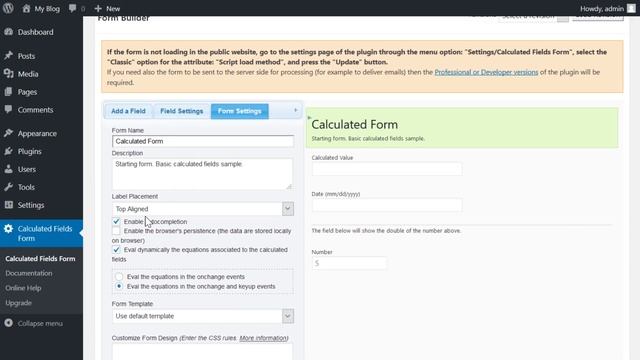Click the Customize Form Design CSS textarea

(202, 352)
